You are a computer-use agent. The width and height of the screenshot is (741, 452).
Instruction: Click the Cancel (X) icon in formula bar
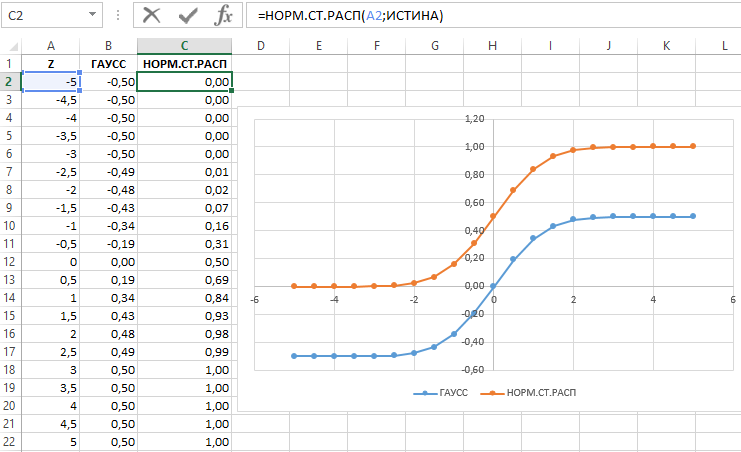[x=151, y=15]
